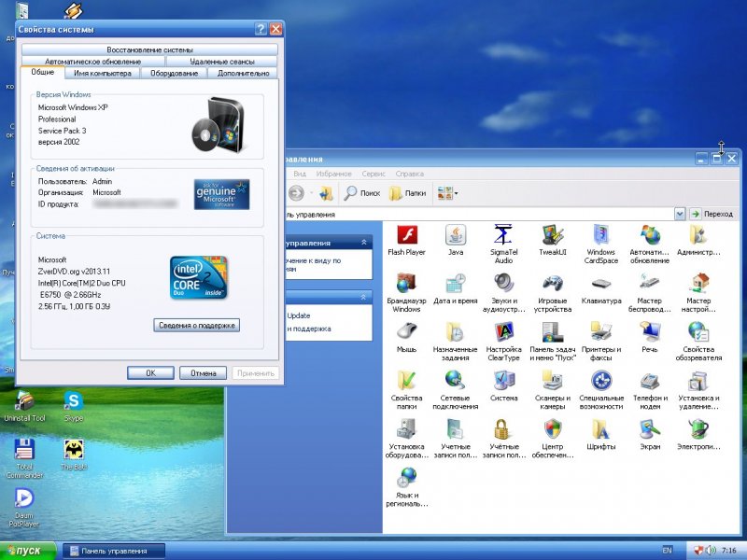Open the address bar dropdown in Control Panel
The height and width of the screenshot is (560, 747).
pos(680,214)
